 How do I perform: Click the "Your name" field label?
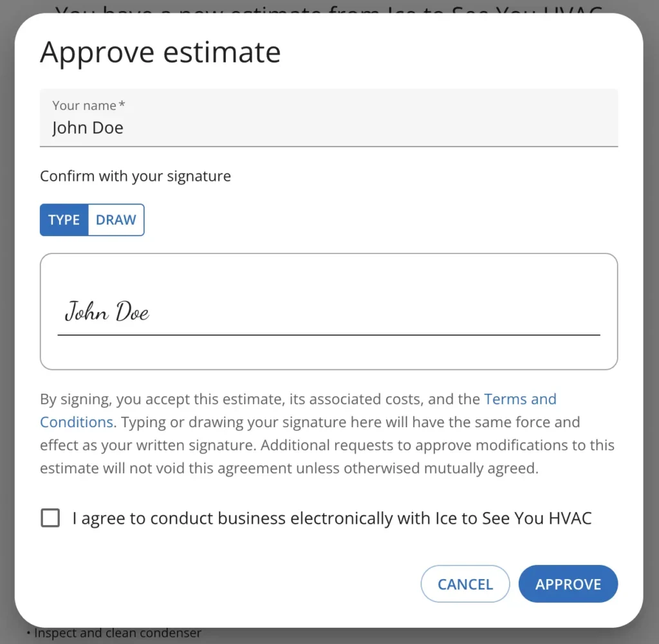[x=84, y=106]
